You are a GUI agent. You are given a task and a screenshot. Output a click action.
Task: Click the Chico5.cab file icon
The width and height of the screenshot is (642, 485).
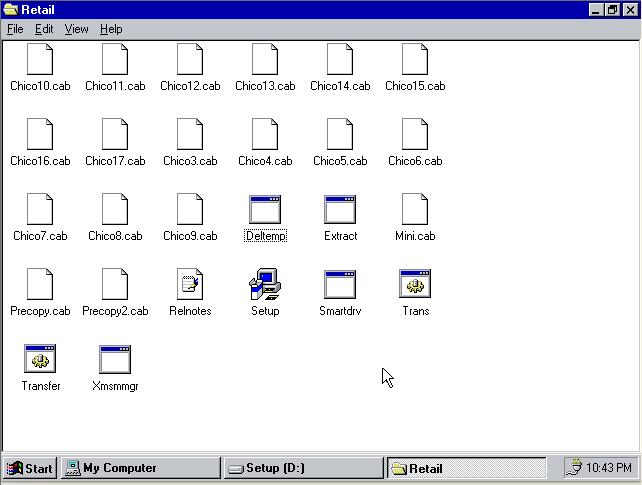[x=340, y=134]
